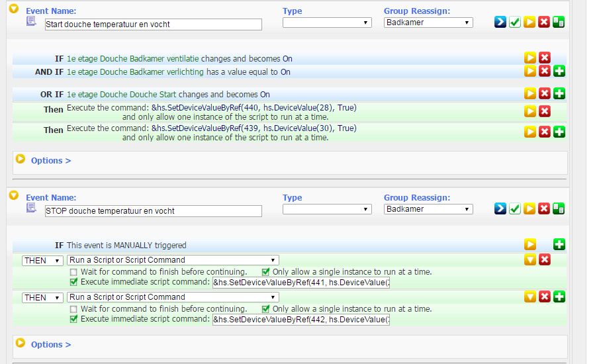Open Type dropdown for STOP douche event
The image size is (601, 364).
[327, 209]
